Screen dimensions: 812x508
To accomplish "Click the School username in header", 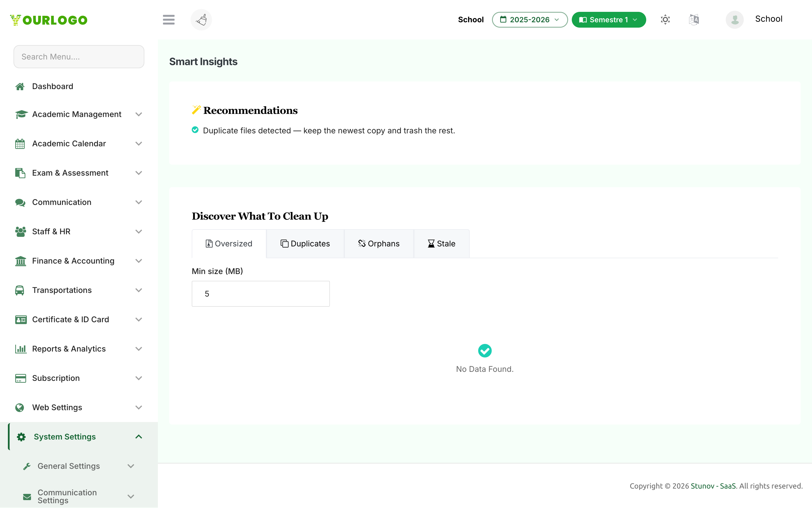I will [x=769, y=19].
